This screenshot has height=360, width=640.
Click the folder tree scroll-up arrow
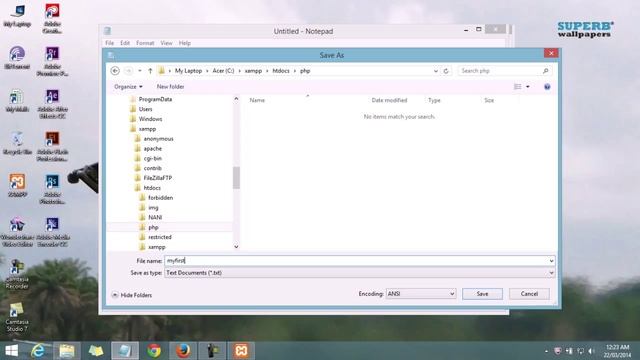pos(236,99)
